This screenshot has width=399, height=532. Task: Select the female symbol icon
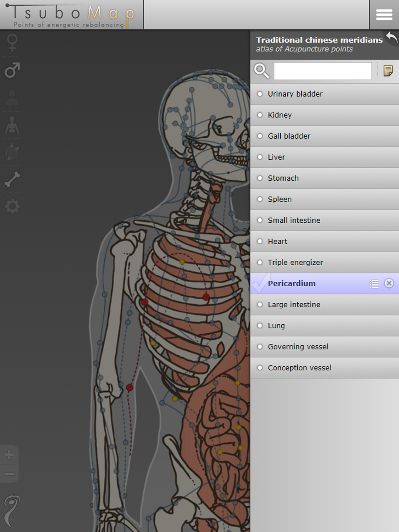[x=12, y=43]
